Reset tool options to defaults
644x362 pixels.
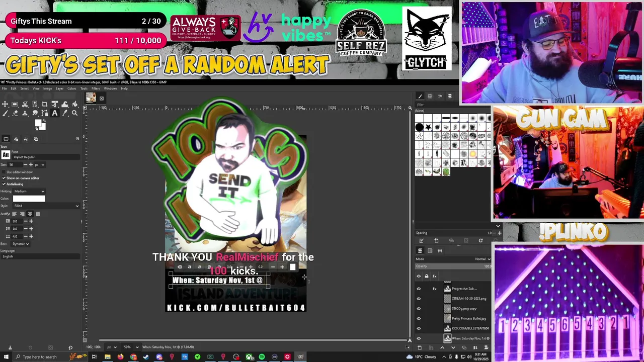[70, 347]
